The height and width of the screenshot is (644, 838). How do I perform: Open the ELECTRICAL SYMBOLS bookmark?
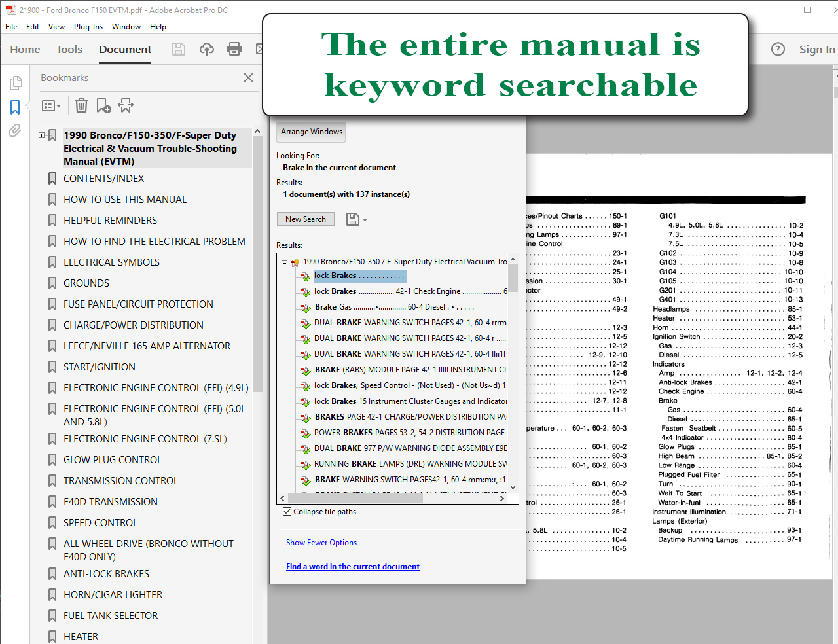coord(111,262)
